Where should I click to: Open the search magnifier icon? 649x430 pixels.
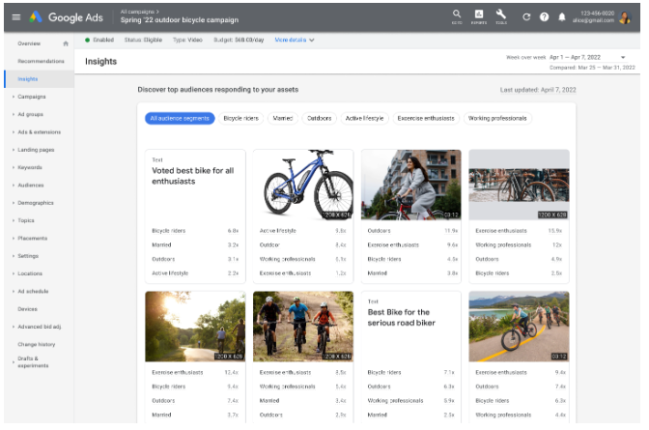457,15
